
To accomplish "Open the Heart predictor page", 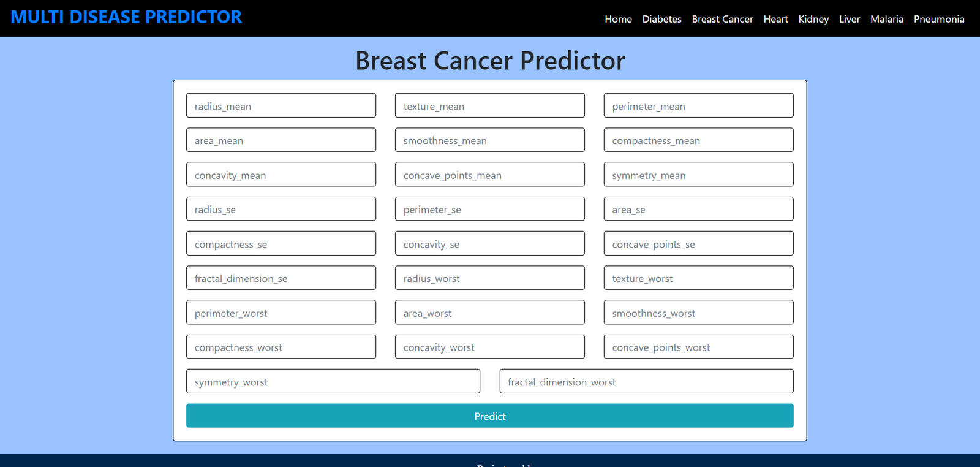I will (775, 19).
